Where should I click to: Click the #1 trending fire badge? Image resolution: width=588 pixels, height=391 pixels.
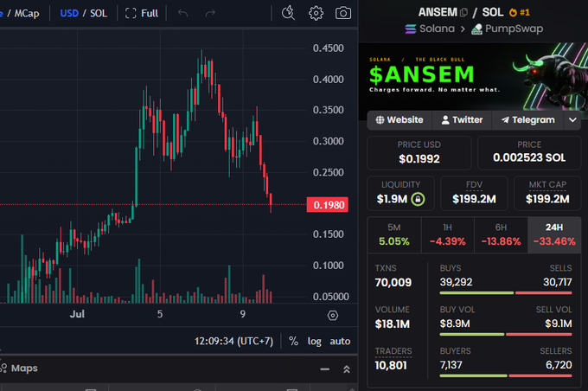click(x=520, y=12)
